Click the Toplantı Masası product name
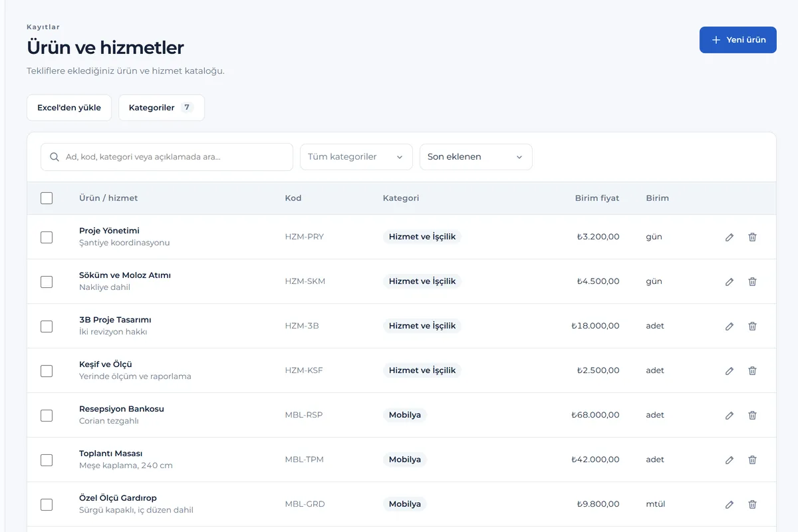 click(111, 454)
